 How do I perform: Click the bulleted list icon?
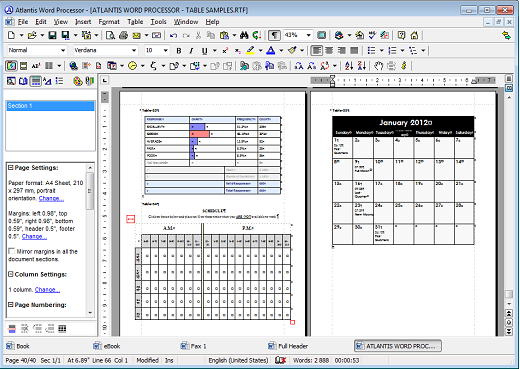tap(371, 51)
